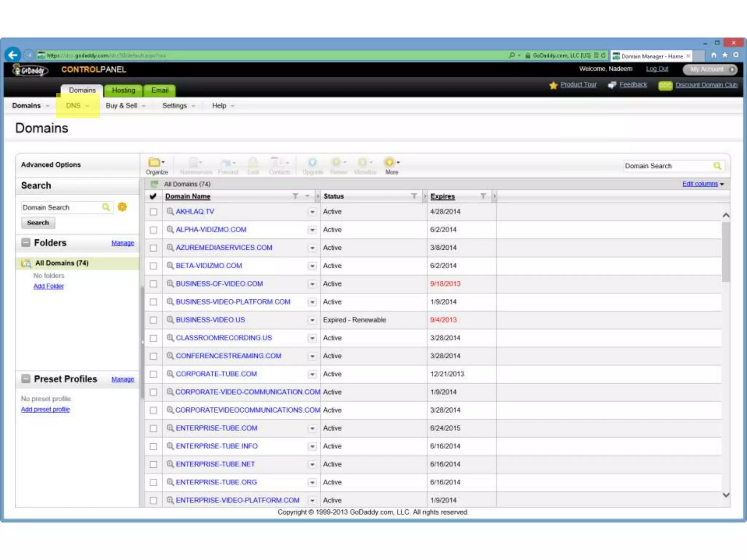Collapse the Folders section

click(26, 242)
